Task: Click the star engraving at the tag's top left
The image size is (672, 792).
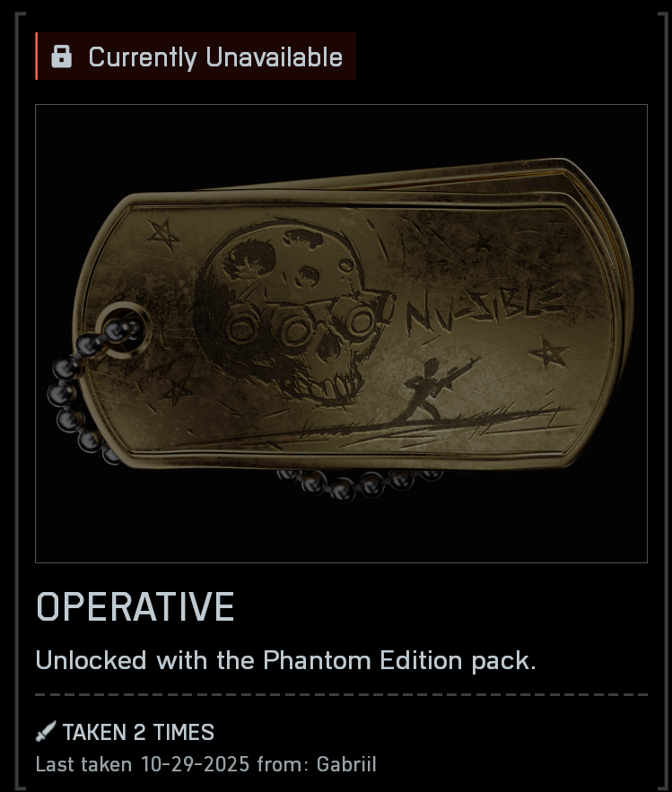Action: (163, 234)
